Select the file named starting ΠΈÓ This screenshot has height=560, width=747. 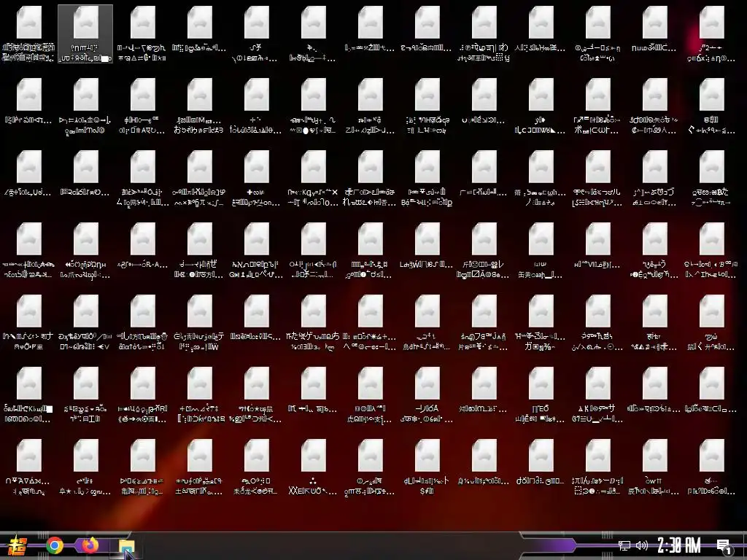coord(541,395)
